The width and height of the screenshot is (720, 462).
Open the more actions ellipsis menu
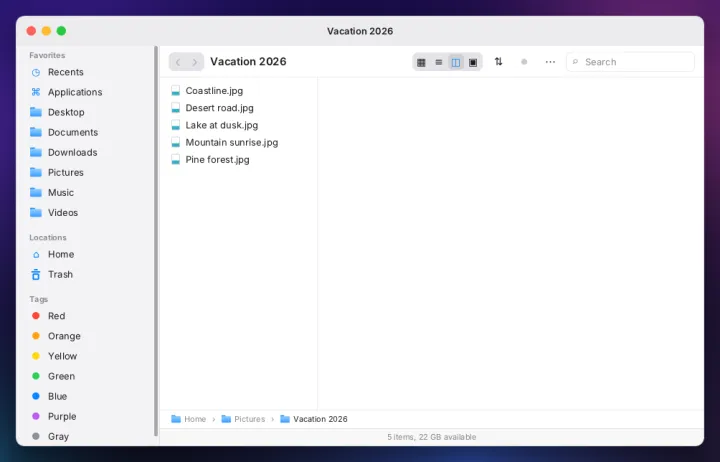pyautogui.click(x=550, y=62)
